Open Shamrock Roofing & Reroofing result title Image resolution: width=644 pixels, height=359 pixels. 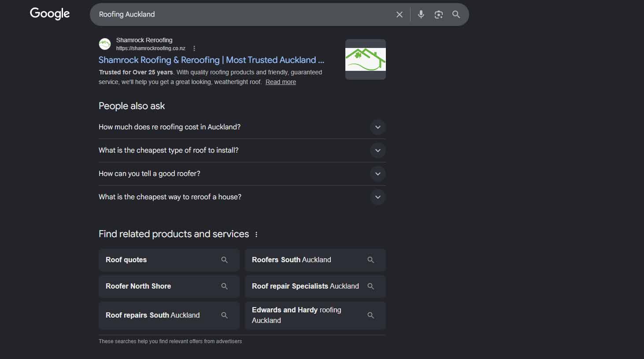pos(211,60)
